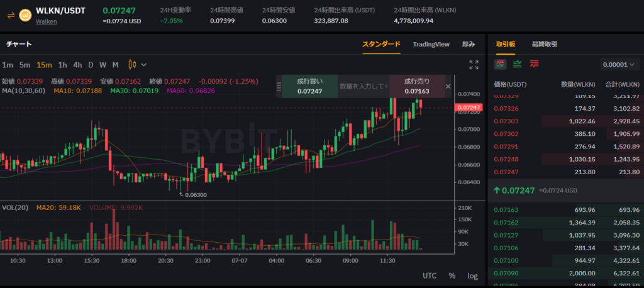
Task: Click ask price 0.07303 in order book
Action: (x=506, y=121)
